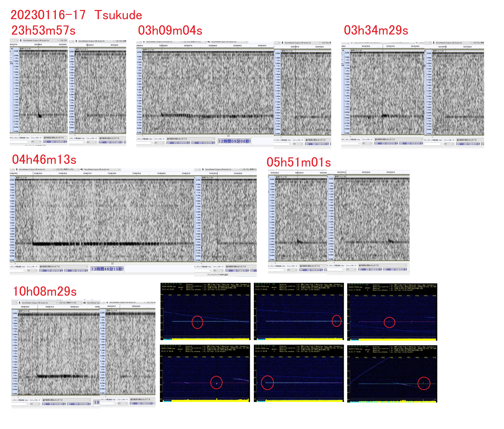Click the speaker icon above the 12:09:08.0 timeline
The height and width of the screenshot is (429, 504).
click(209, 42)
